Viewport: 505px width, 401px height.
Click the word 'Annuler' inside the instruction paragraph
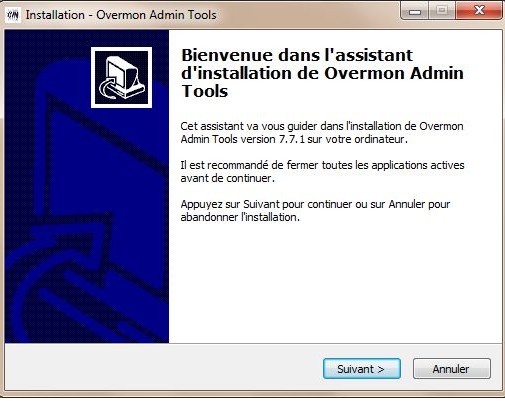point(407,204)
